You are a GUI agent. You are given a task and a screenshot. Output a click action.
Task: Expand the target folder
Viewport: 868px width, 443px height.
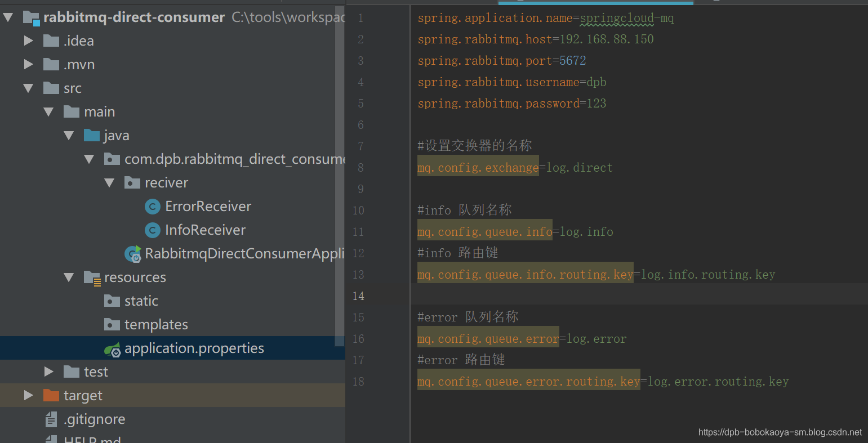pyautogui.click(x=28, y=396)
